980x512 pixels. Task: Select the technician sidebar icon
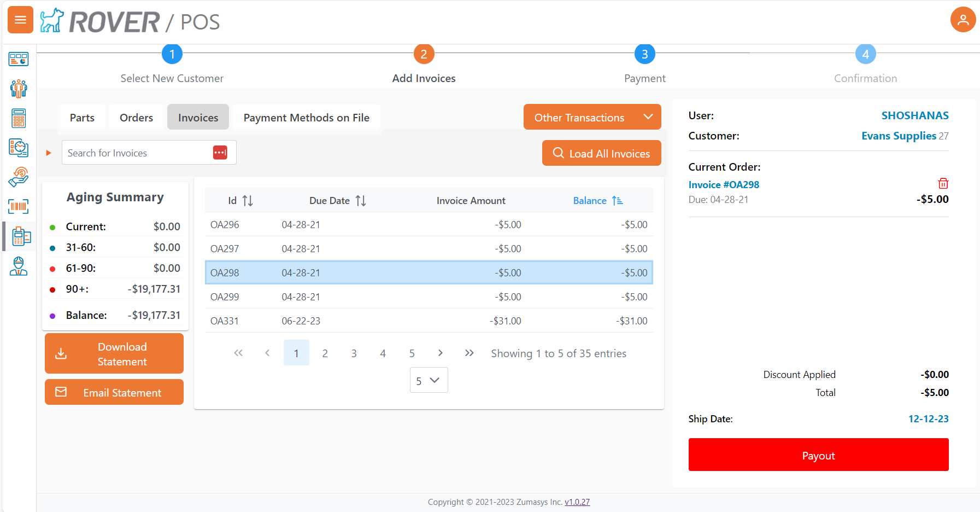pos(19,266)
